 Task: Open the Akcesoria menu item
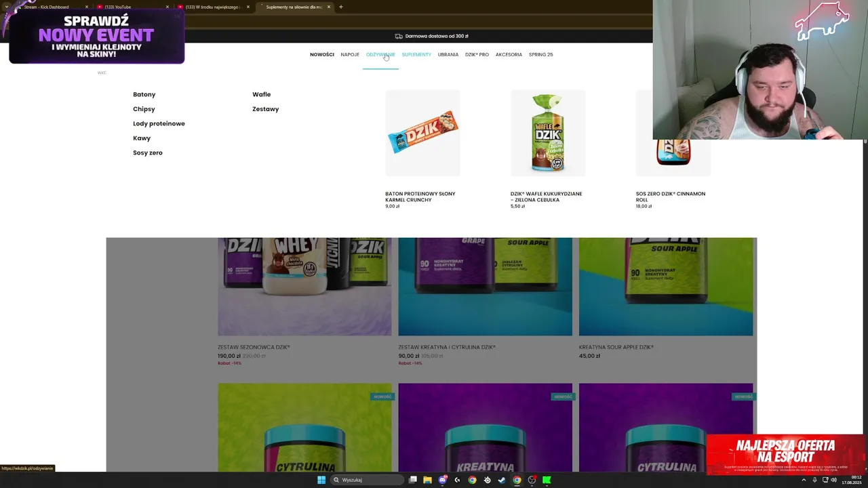coord(509,54)
